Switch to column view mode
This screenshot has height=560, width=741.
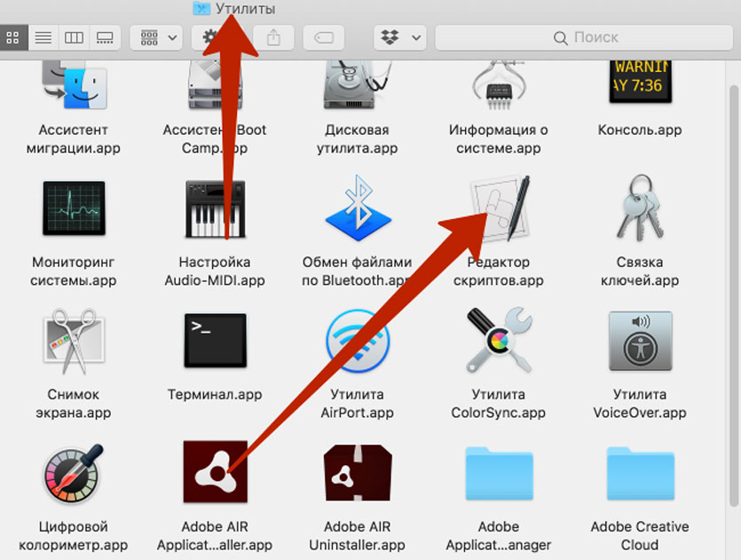(x=74, y=37)
